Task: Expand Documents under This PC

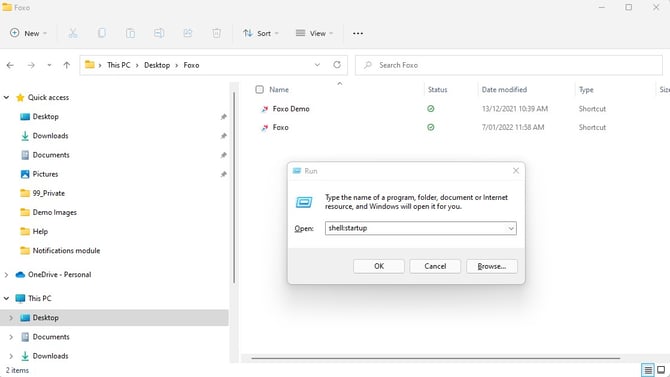Action: pyautogui.click(x=11, y=337)
